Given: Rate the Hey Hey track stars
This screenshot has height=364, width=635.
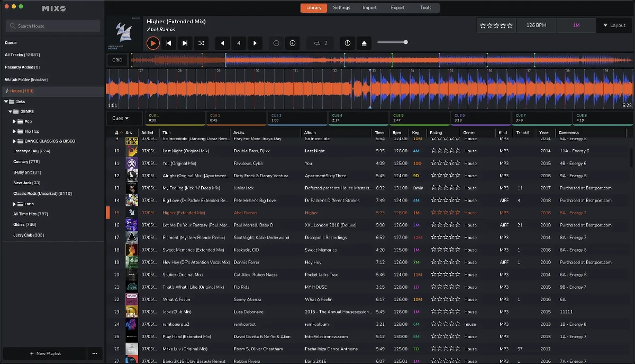Looking at the screenshot, I should (x=445, y=262).
